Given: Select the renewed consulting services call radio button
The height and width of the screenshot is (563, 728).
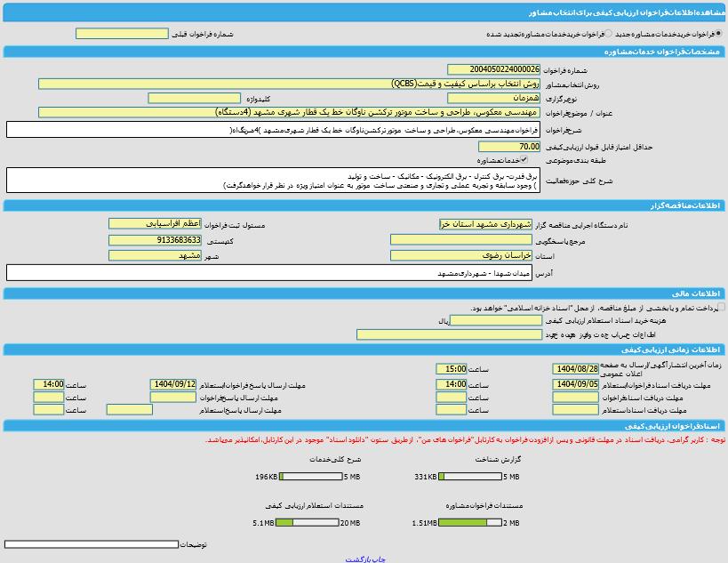Looking at the screenshot, I should (609, 34).
